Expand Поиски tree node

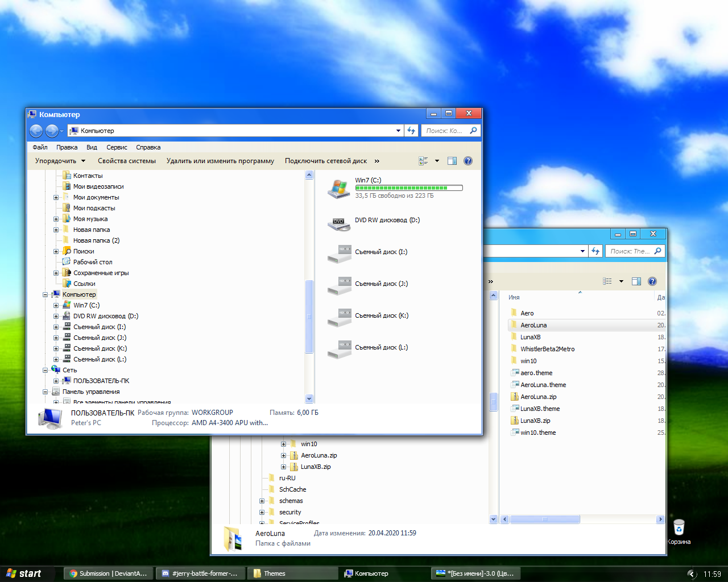(56, 251)
